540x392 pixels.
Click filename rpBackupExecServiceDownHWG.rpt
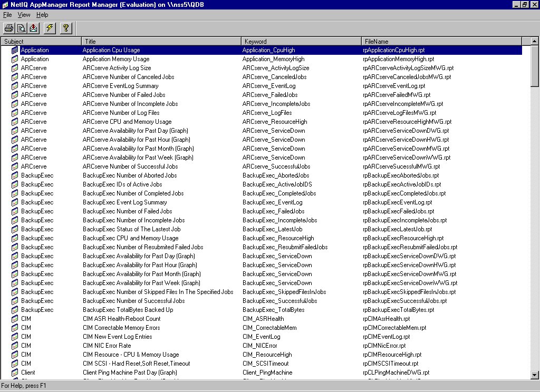pos(409,265)
